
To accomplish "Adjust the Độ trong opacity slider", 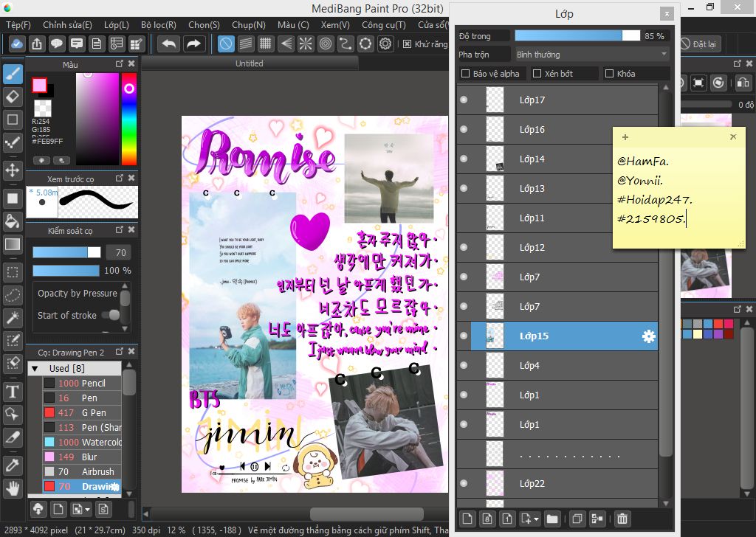I will pos(577,35).
